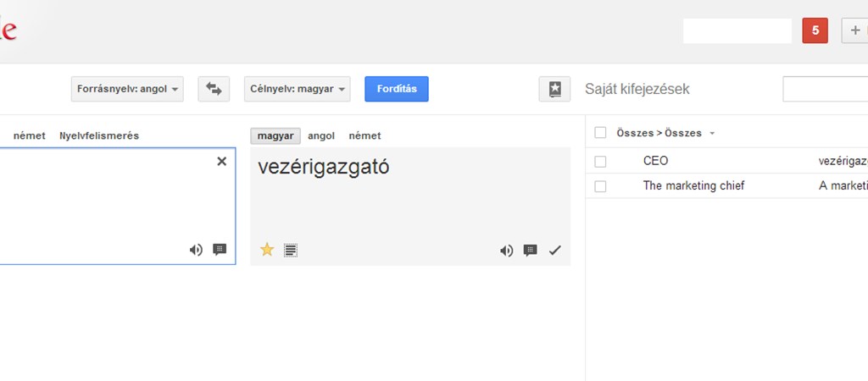Open the phrasebook star-book icon
This screenshot has width=868, height=381.
click(554, 89)
